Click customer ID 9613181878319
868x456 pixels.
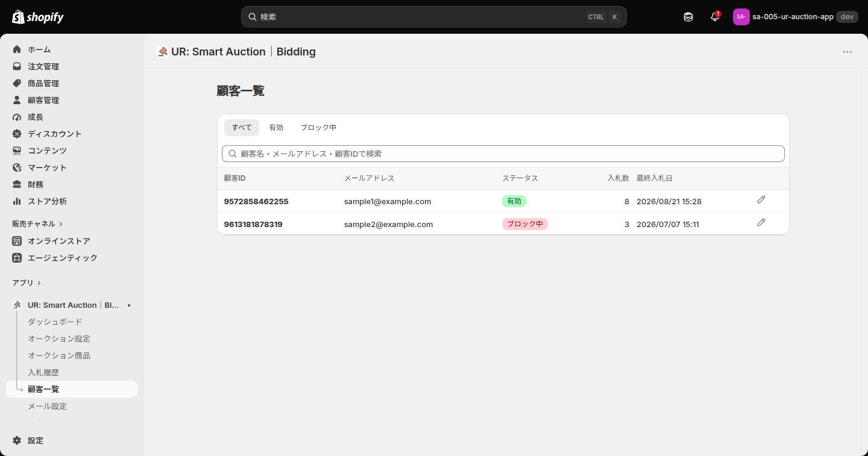click(x=253, y=224)
